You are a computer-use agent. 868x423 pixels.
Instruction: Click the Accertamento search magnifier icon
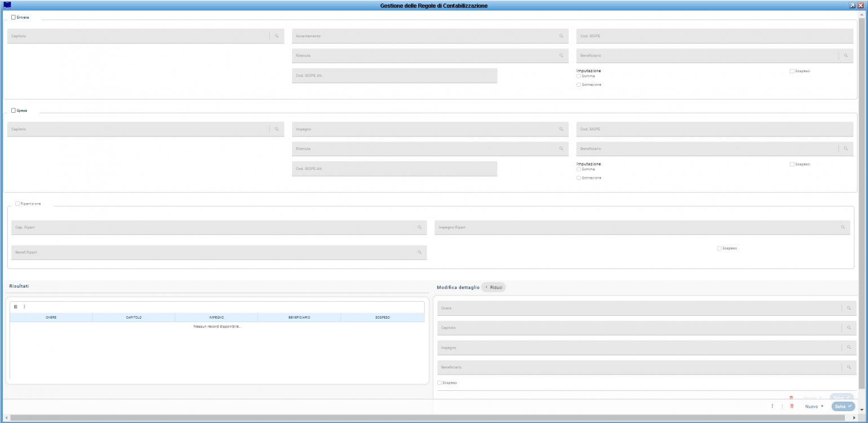561,36
